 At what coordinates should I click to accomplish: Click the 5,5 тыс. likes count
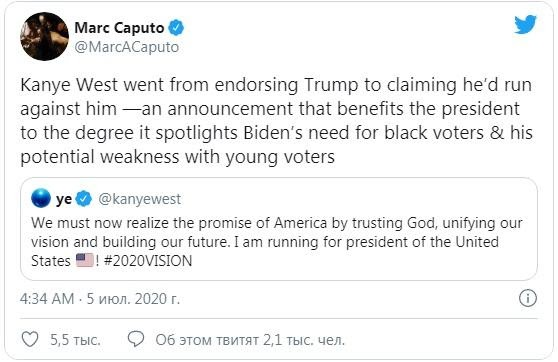coord(75,340)
